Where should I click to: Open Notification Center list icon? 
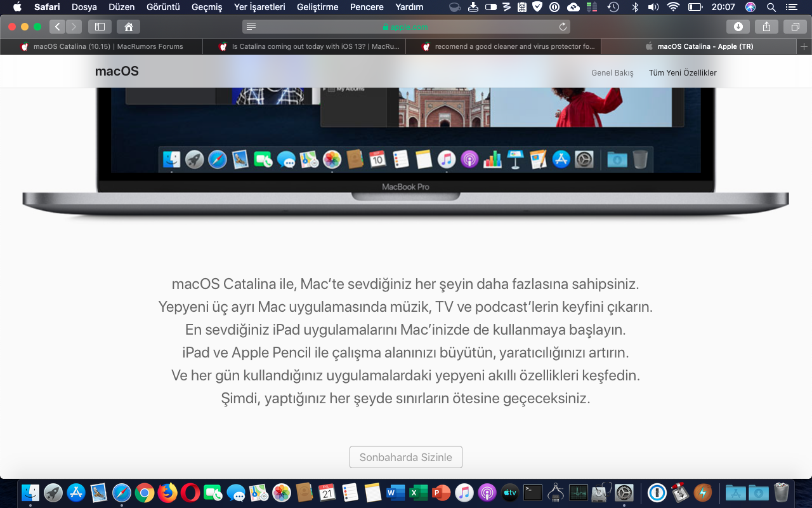(x=792, y=7)
